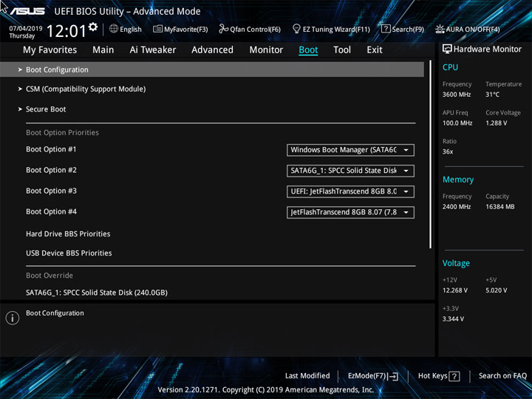The width and height of the screenshot is (532, 399).
Task: Click Boot Option #3 label
Action: coord(51,191)
